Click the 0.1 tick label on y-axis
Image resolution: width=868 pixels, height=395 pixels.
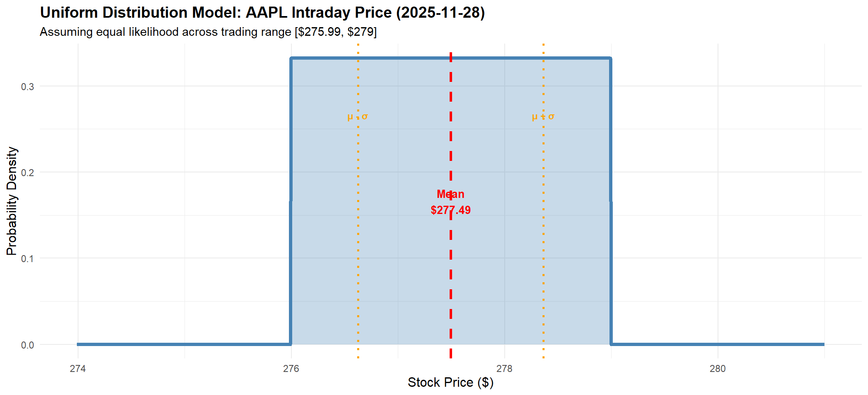[28, 258]
